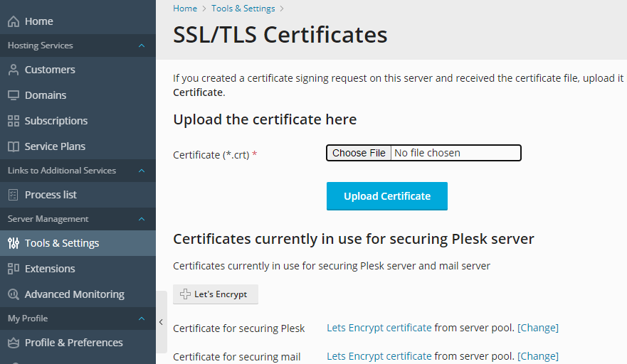Click [Change] for mail certificate
Image resolution: width=627 pixels, height=364 pixels.
[x=538, y=356]
